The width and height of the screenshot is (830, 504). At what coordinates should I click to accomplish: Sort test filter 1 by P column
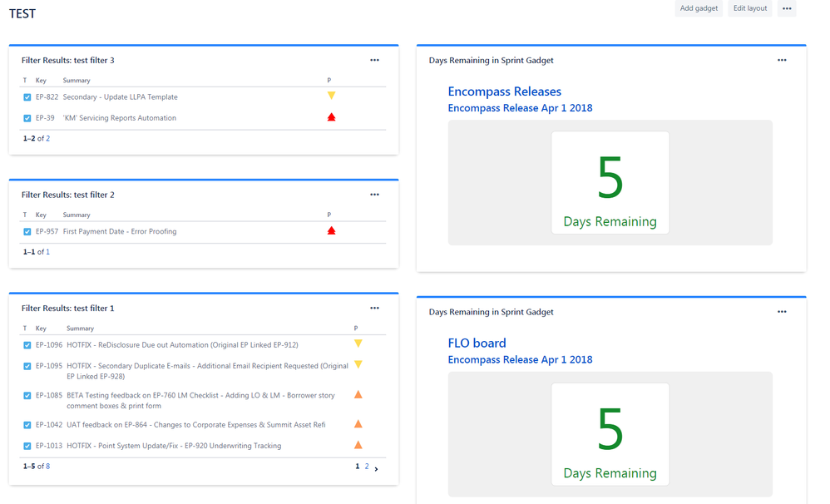tap(356, 329)
